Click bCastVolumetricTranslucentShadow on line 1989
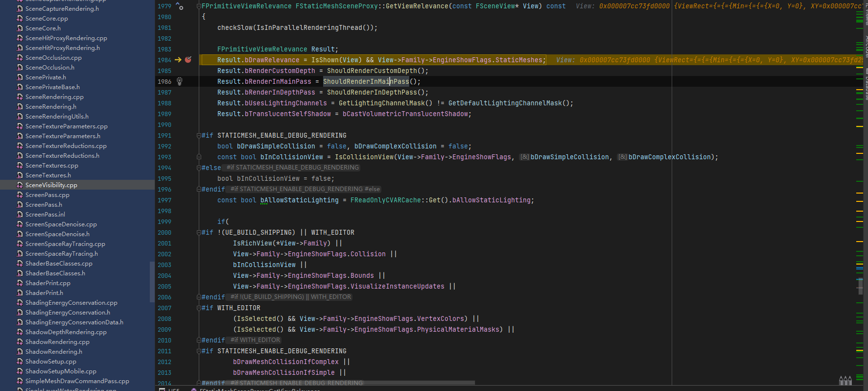This screenshot has height=391, width=868. coord(405,114)
